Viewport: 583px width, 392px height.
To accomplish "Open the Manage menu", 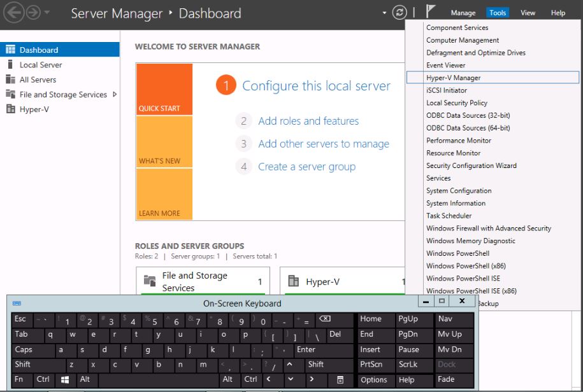I will coord(463,13).
